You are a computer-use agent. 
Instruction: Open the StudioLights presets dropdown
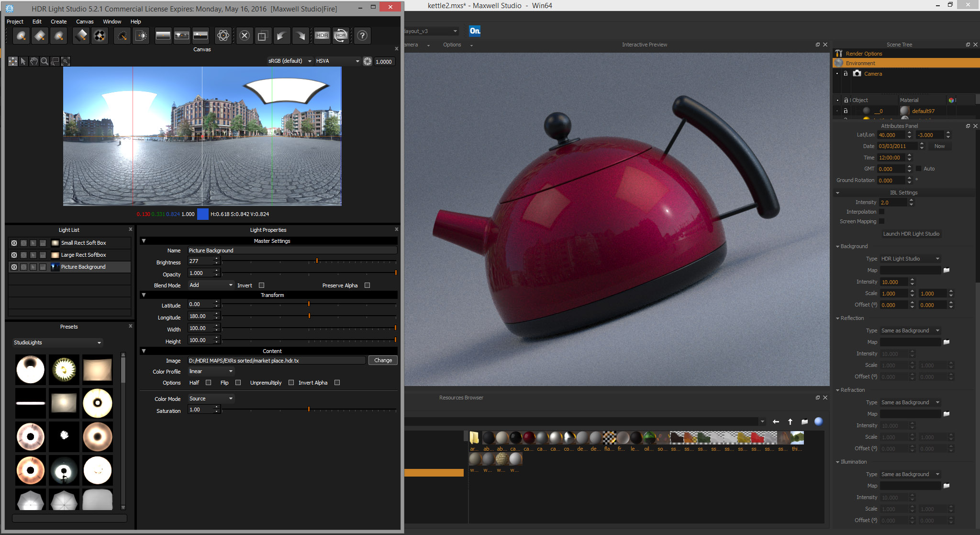(57, 343)
